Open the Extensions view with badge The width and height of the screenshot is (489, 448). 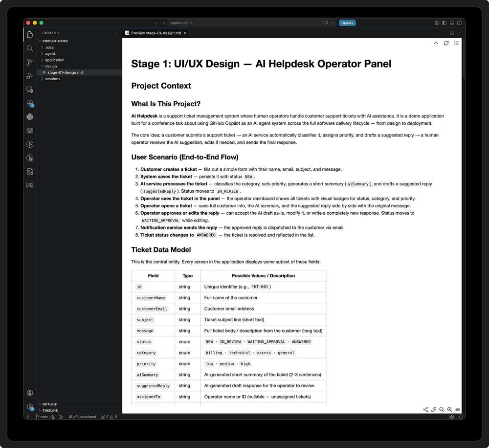30,103
